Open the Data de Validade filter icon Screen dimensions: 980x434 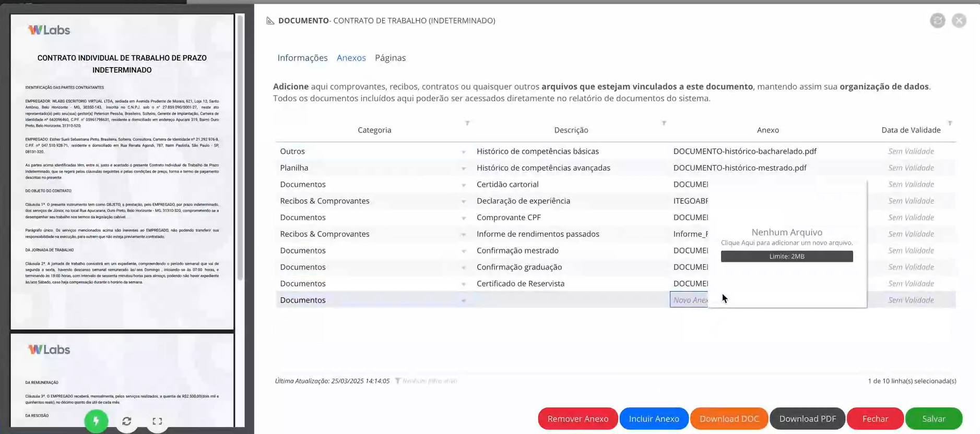pos(950,123)
